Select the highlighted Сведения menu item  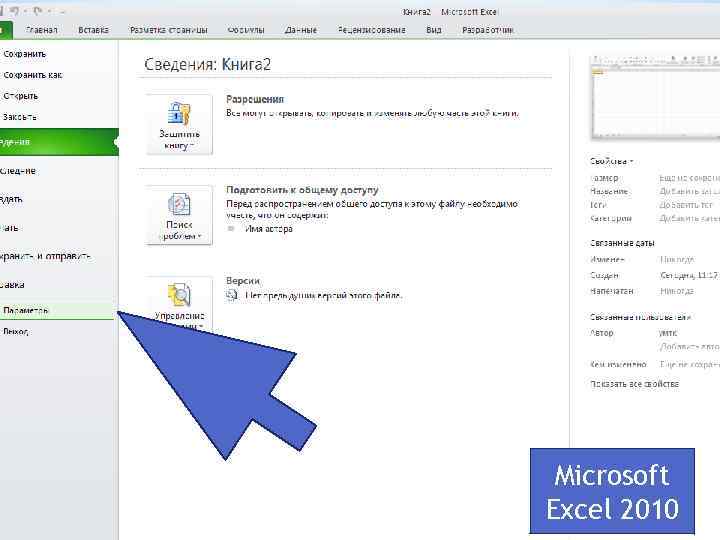[59, 142]
